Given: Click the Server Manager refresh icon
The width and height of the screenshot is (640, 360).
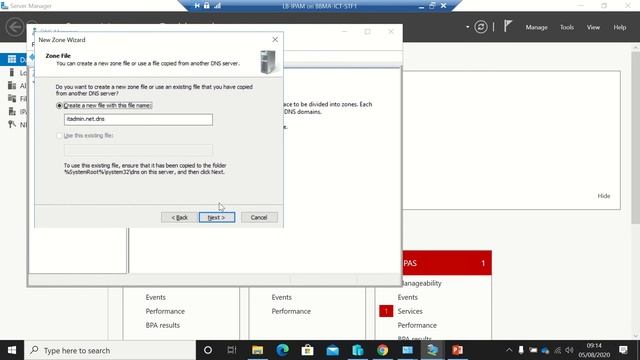Looking at the screenshot, I should tap(480, 27).
